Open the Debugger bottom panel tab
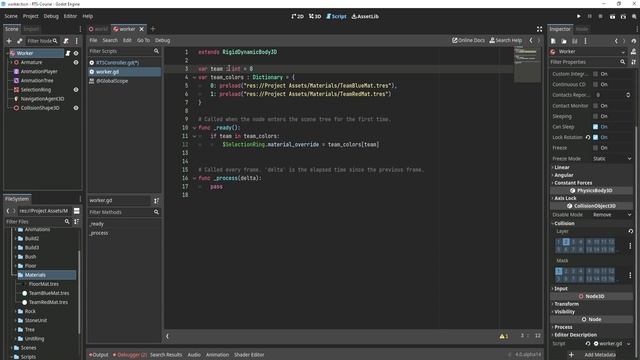The width and height of the screenshot is (640, 360). point(130,355)
